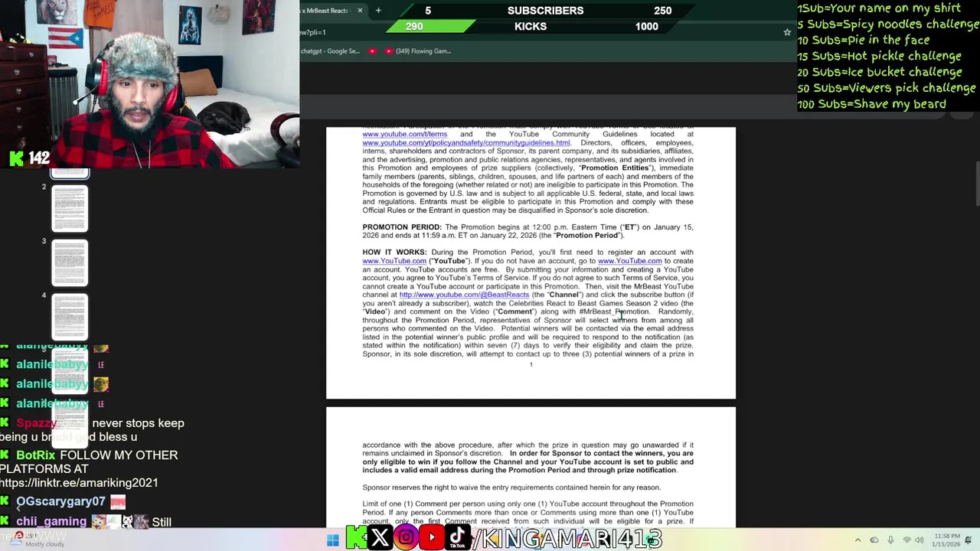This screenshot has width=980, height=551.
Task: Click the microphone tray icon
Action: [890, 540]
